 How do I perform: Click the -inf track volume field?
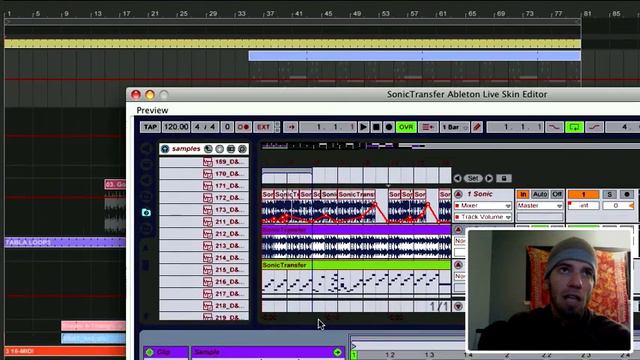pyautogui.click(x=584, y=206)
